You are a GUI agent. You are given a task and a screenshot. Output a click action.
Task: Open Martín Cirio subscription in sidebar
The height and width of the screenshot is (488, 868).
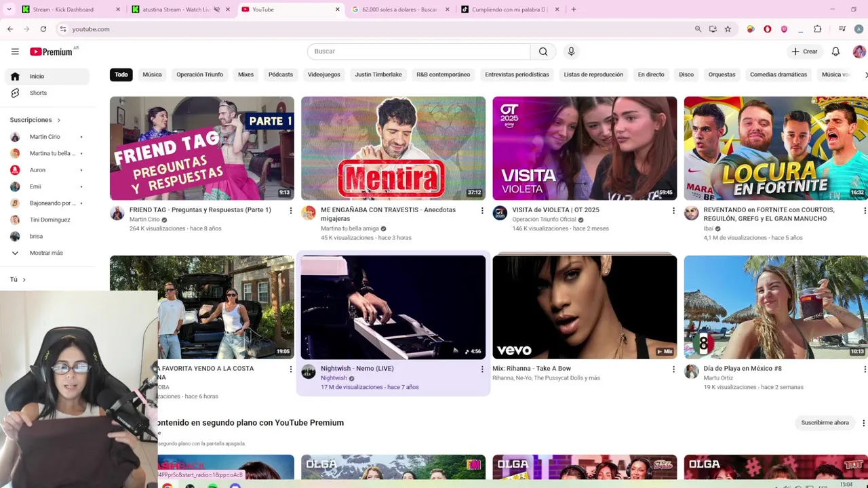(x=46, y=137)
